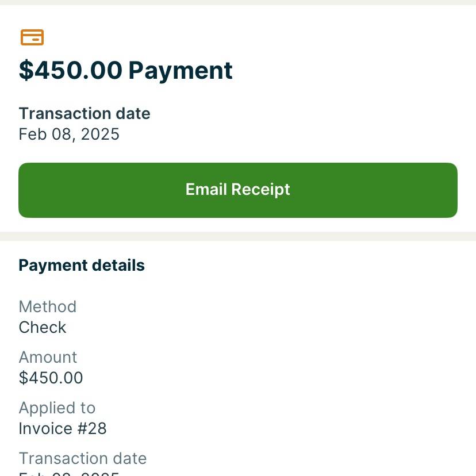Select the $450.00 Payment heading
Viewport: 476px width, 476px height.
pyautogui.click(x=126, y=71)
